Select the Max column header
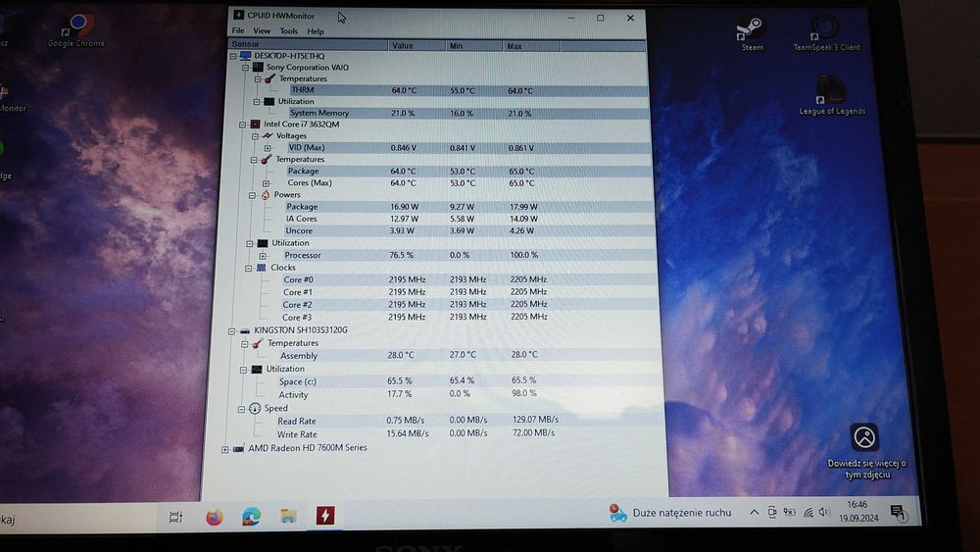The image size is (980, 552). point(532,46)
